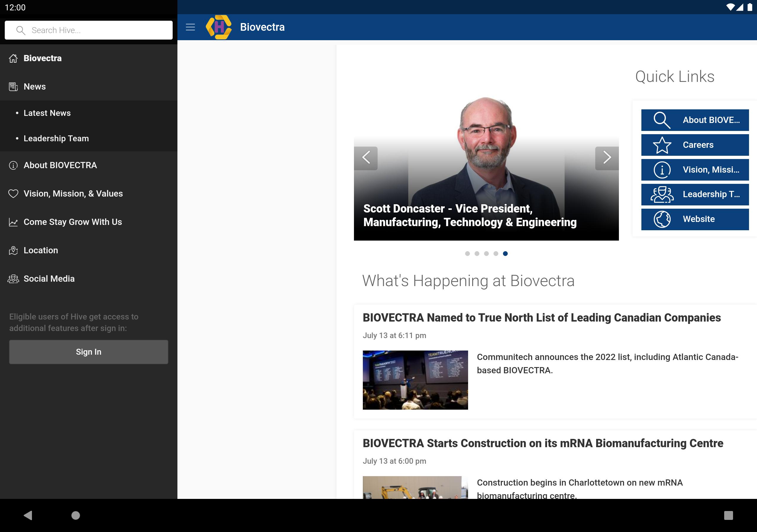Image resolution: width=757 pixels, height=532 pixels.
Task: Jump to second carousel dot
Action: 477,254
